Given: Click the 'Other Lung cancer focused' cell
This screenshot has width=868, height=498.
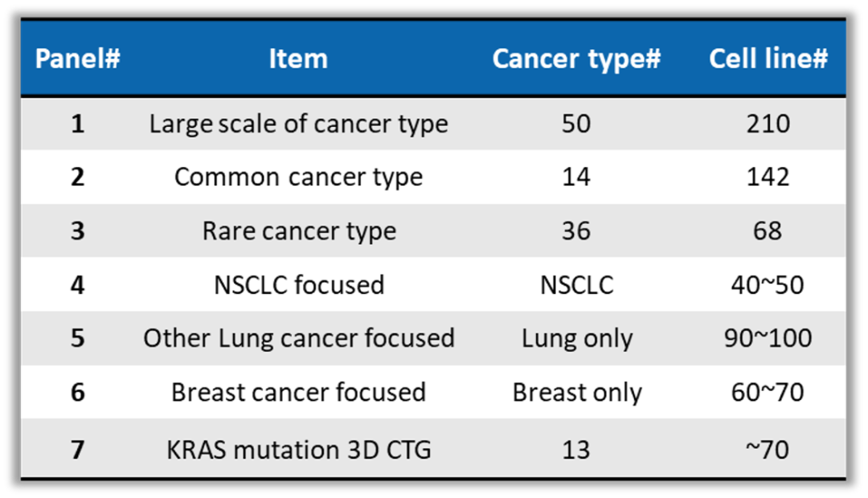Looking at the screenshot, I should [298, 338].
